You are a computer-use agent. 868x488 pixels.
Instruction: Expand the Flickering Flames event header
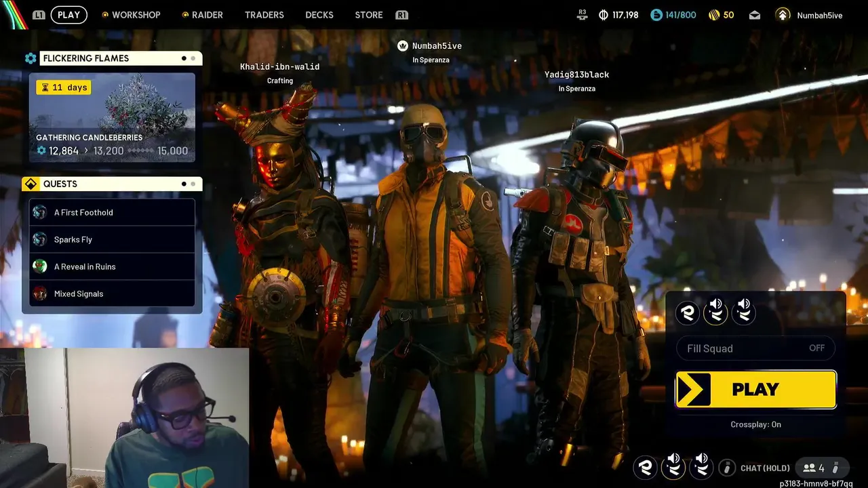click(x=120, y=58)
